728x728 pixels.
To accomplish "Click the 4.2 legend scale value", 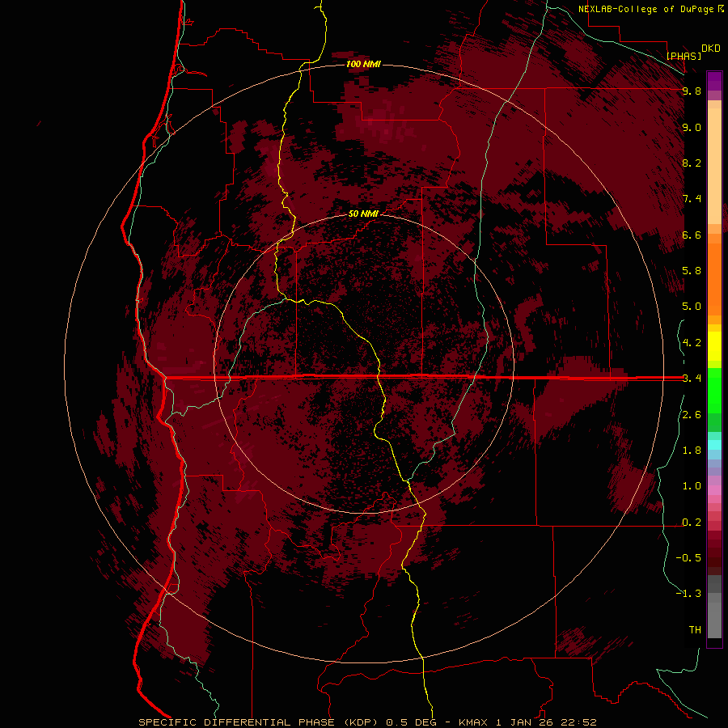I will tap(692, 343).
